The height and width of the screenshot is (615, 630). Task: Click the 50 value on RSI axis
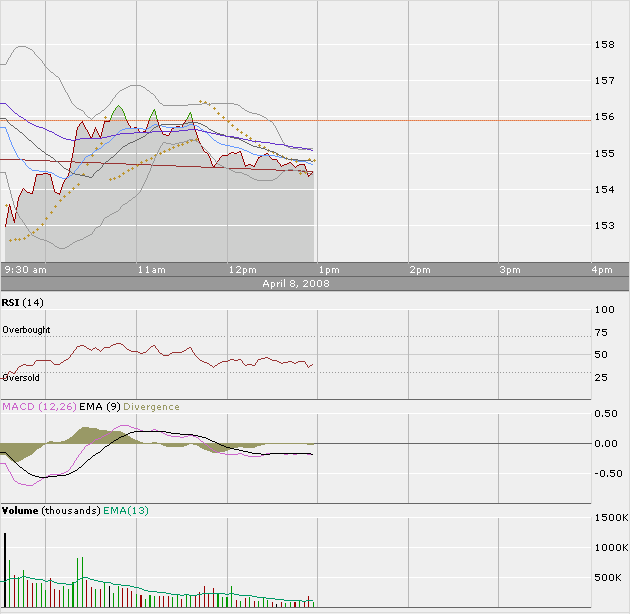coord(601,355)
